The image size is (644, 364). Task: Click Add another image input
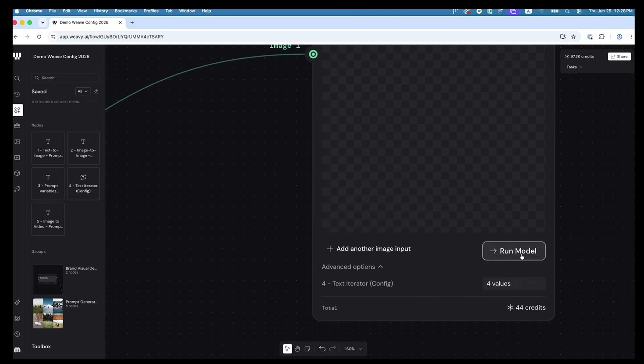368,249
